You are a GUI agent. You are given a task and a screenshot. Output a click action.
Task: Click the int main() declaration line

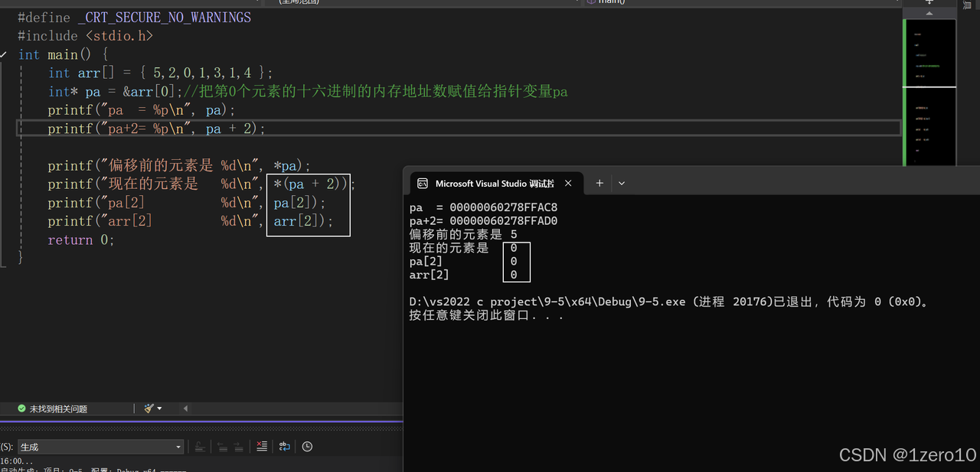click(64, 54)
